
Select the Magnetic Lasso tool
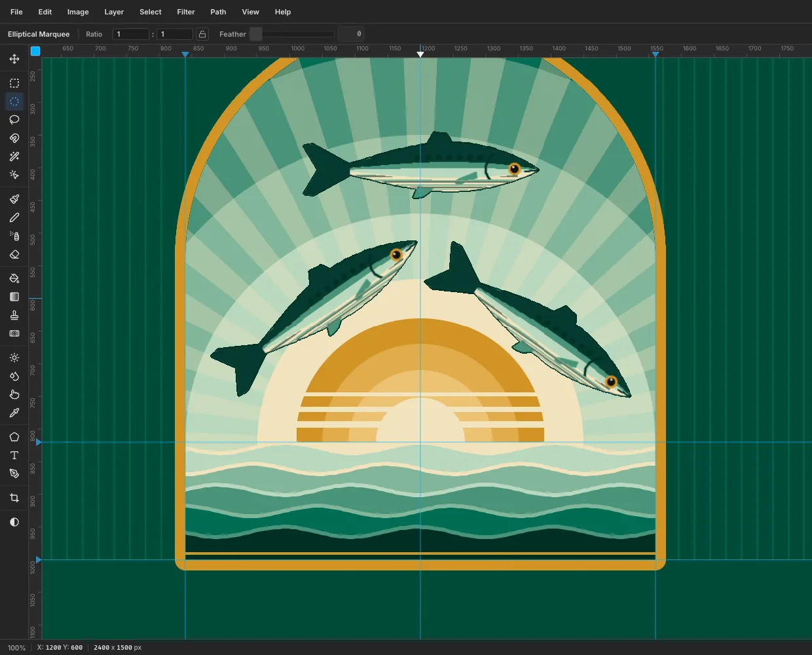pos(14,138)
